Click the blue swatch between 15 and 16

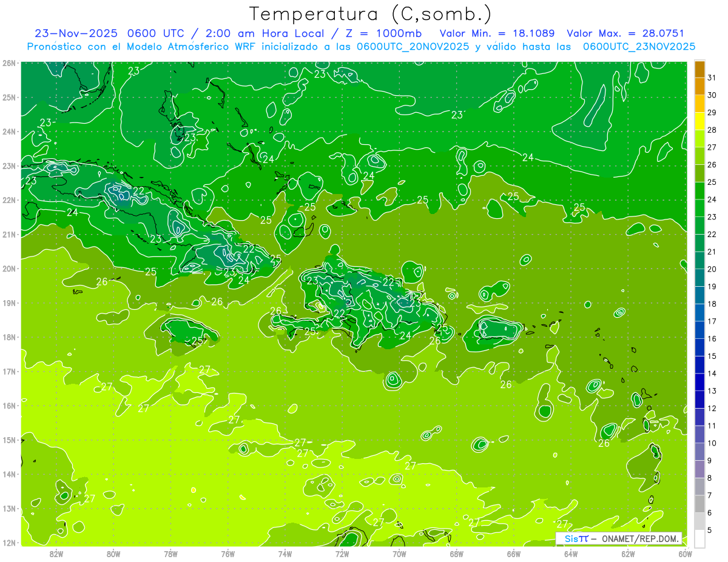699,348
